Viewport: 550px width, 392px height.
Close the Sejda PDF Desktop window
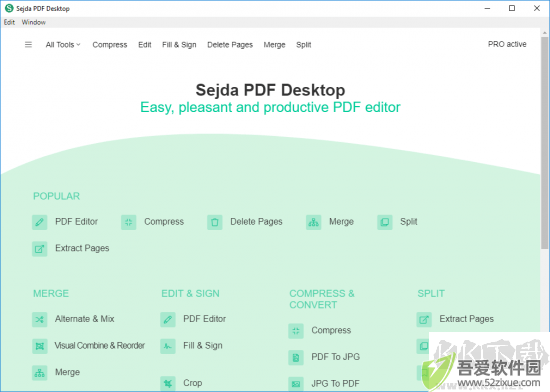pos(537,8)
